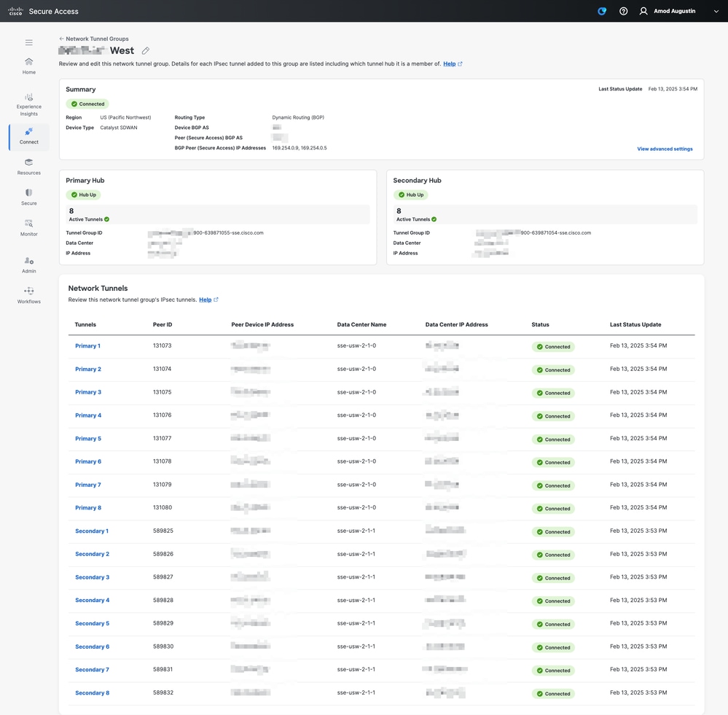Open the Primary 4 tunnel
The width and height of the screenshot is (728, 715).
coord(88,415)
